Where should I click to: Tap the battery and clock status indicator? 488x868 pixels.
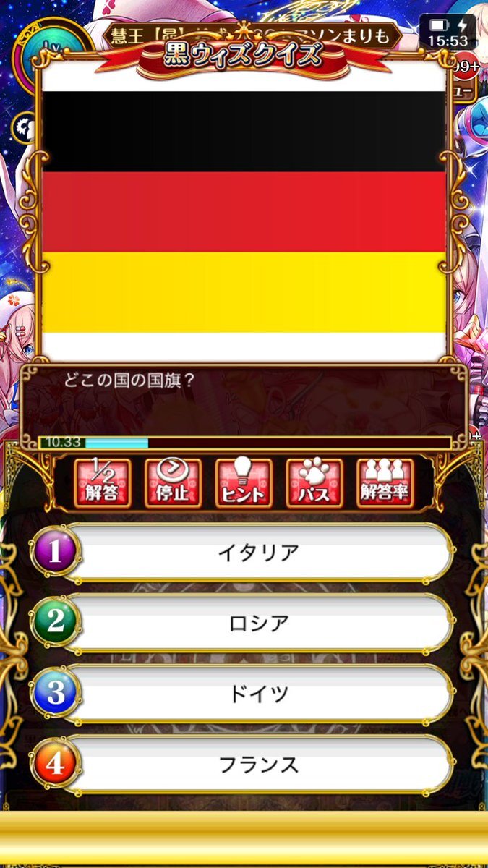click(x=448, y=33)
